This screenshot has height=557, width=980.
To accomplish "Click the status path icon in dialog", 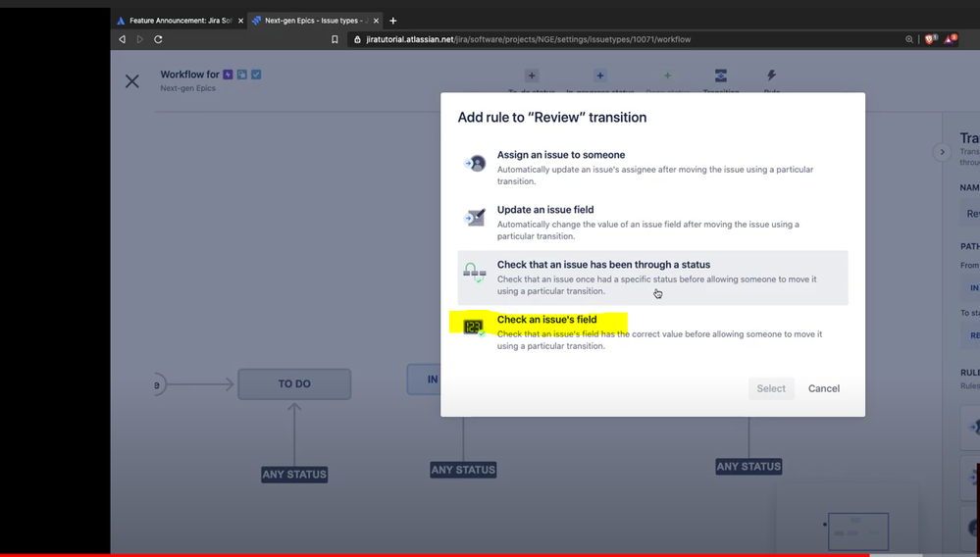I will 475,273.
